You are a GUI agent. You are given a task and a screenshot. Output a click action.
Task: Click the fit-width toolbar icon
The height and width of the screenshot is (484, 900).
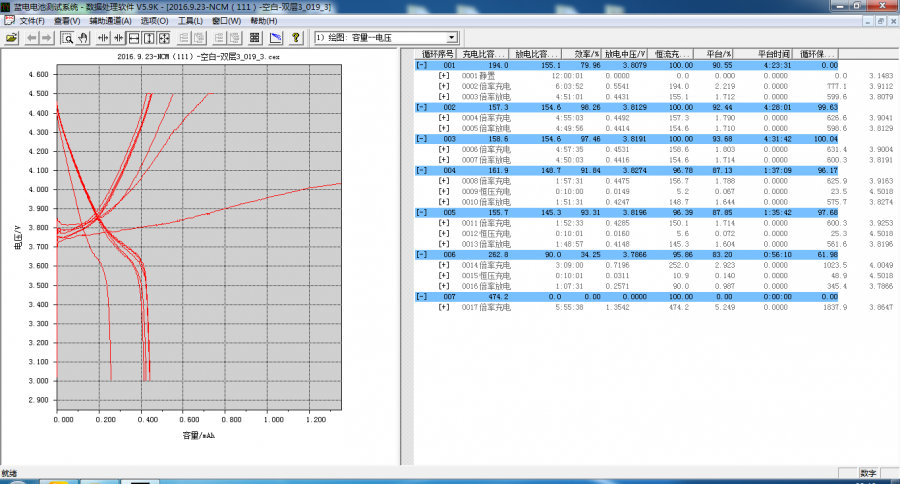coord(134,38)
